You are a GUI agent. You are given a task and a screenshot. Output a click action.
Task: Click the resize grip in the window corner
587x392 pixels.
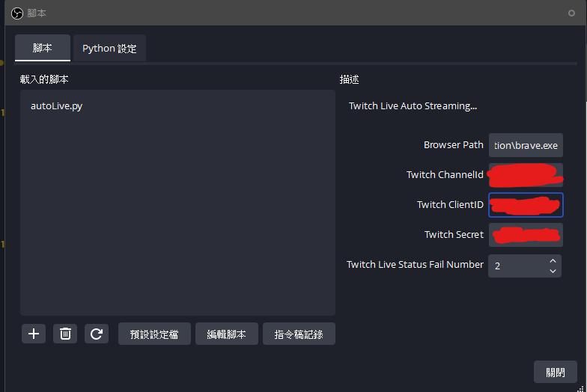coord(580,389)
